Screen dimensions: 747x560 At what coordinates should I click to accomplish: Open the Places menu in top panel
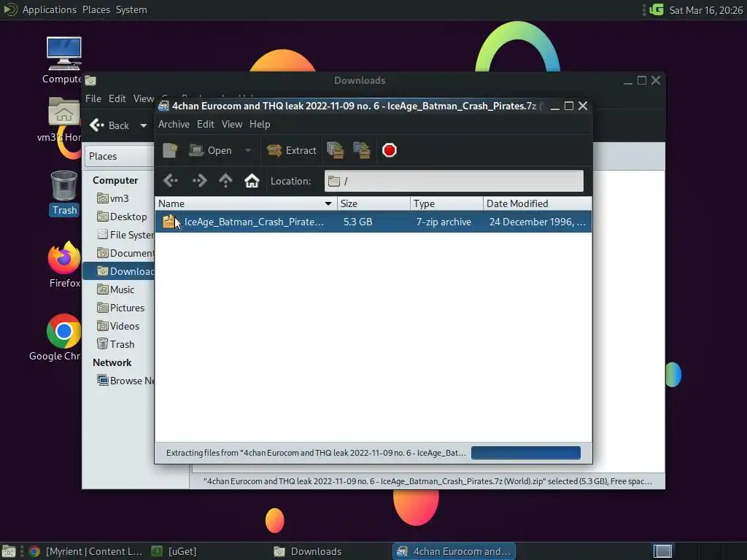(x=96, y=9)
